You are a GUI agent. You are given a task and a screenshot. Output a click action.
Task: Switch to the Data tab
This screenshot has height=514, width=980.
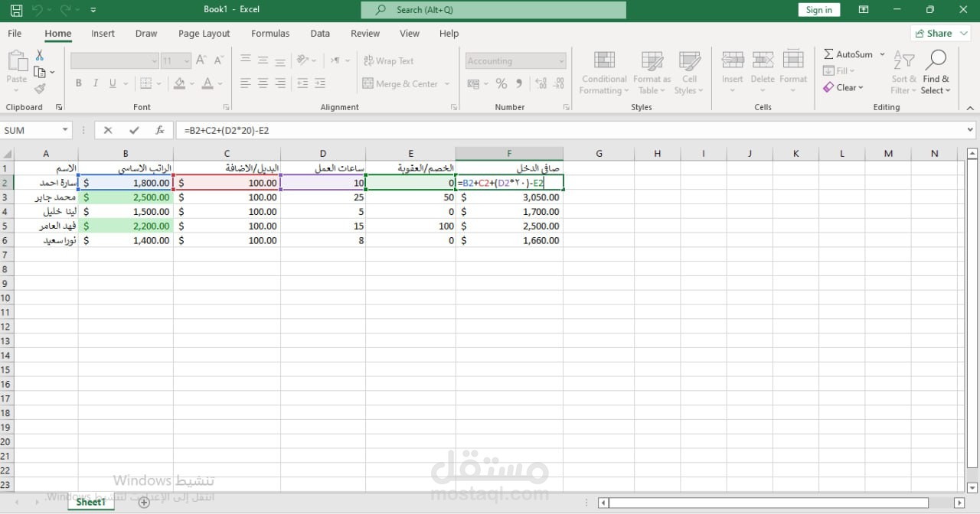tap(320, 34)
